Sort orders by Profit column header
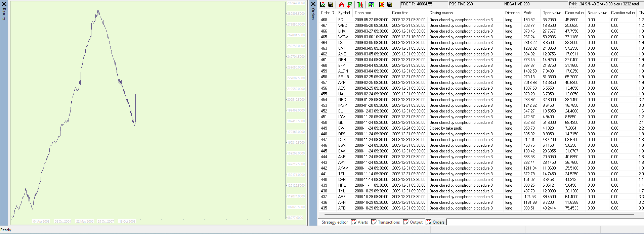Viewport: 644px width, 234px height. [527, 13]
